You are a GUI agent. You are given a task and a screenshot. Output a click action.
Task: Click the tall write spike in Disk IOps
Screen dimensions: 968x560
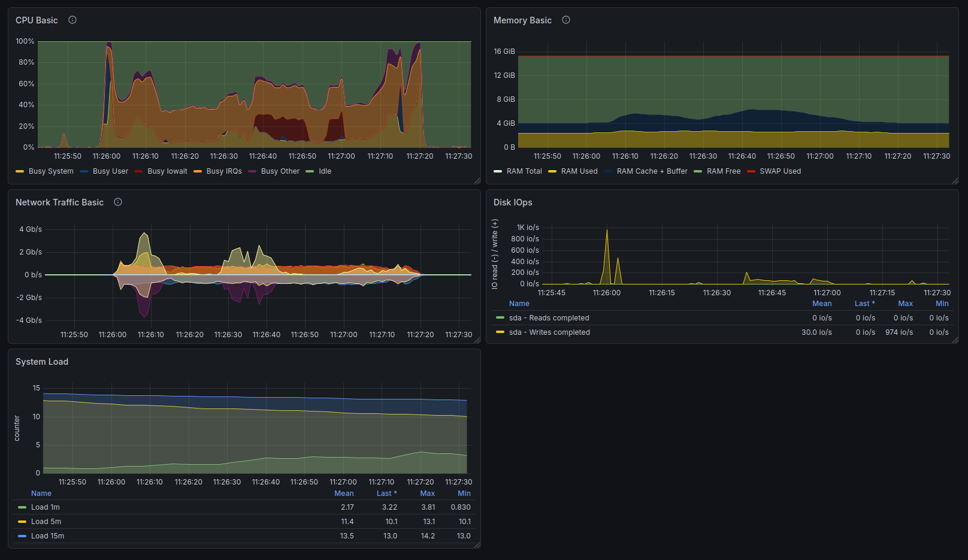(x=607, y=256)
